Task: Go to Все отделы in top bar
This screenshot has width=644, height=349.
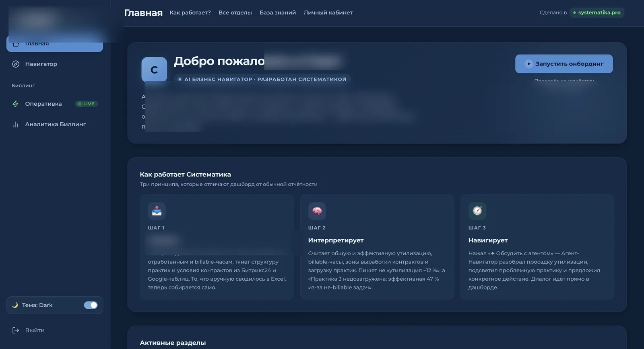Action: 235,12
